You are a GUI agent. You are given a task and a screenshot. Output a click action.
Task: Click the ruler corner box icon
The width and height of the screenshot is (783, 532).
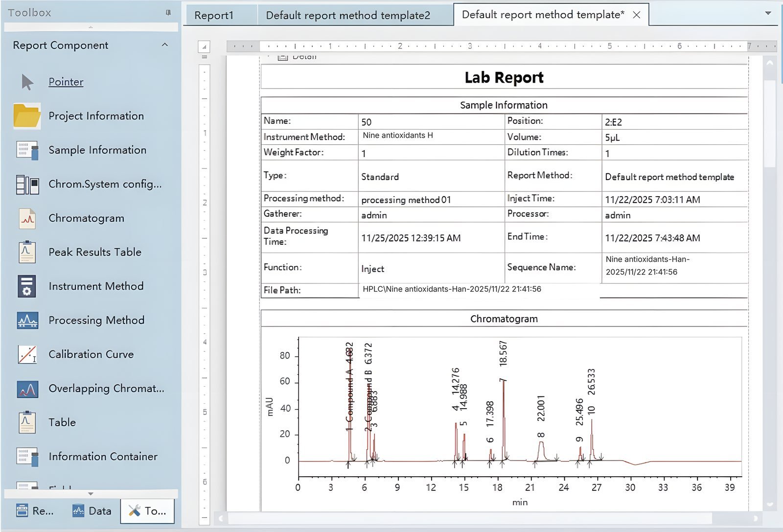pos(204,46)
